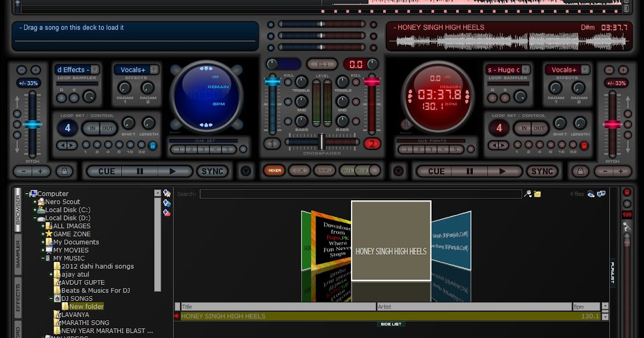
Task: Select deck 2 red button on mixer
Action: pyautogui.click(x=372, y=143)
